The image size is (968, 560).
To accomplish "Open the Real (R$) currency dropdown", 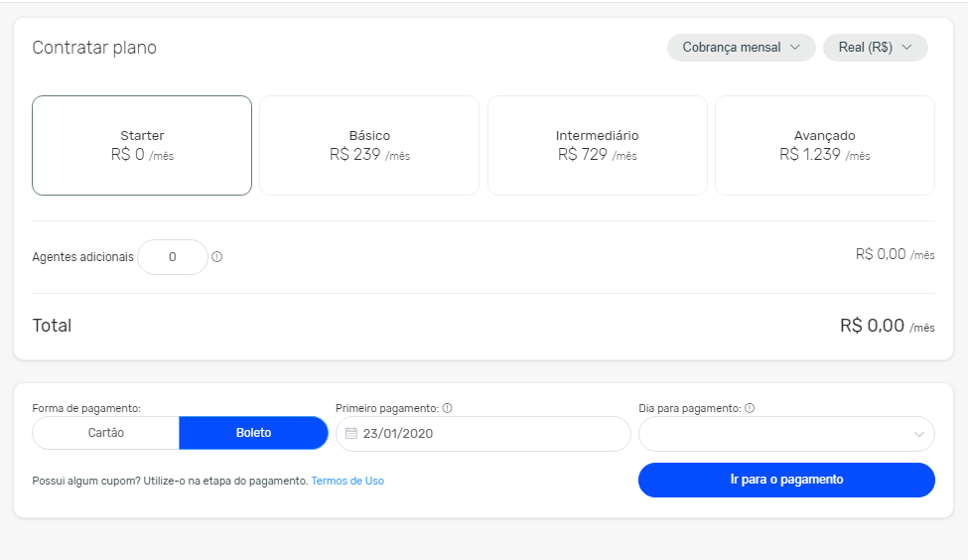I will [x=876, y=48].
